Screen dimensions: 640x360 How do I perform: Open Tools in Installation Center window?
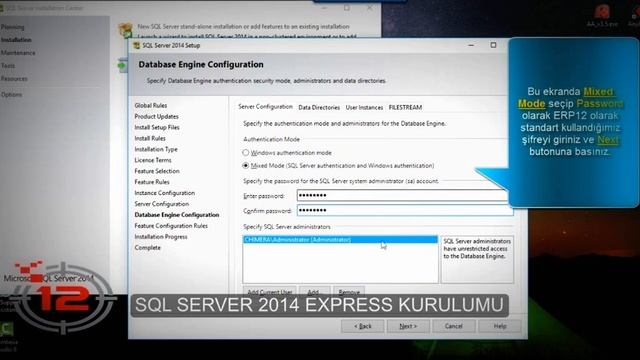8,65
